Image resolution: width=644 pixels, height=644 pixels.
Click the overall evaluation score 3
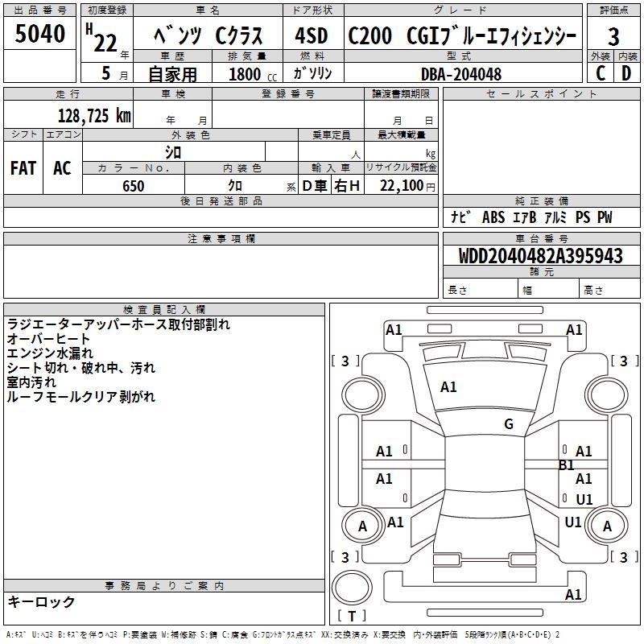(x=613, y=37)
